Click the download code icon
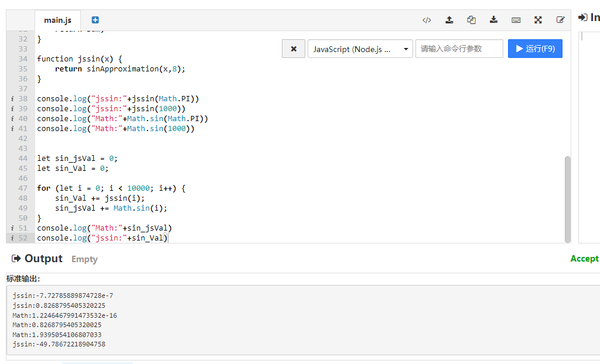The height and width of the screenshot is (364, 600). [493, 20]
